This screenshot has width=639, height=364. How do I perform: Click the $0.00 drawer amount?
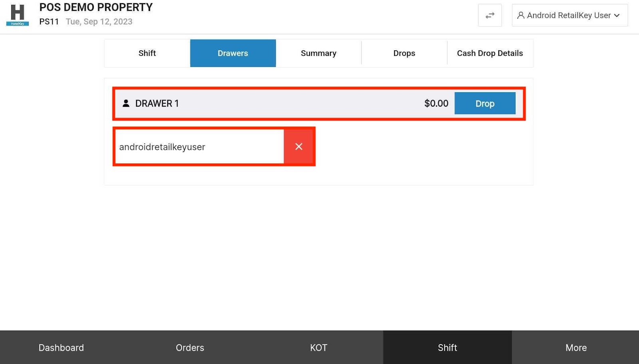point(436,103)
